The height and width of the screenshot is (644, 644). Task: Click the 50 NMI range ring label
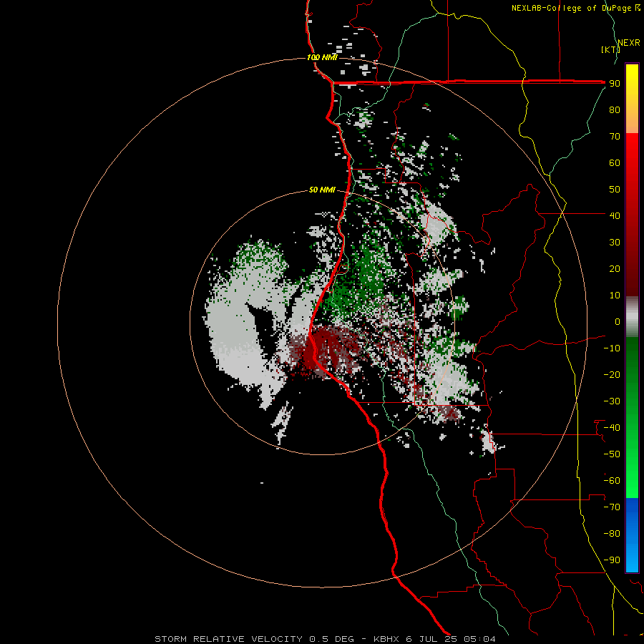pyautogui.click(x=322, y=190)
